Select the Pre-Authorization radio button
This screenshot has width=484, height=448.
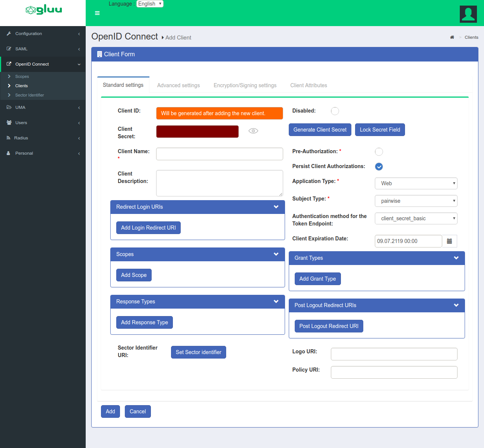pos(379,152)
